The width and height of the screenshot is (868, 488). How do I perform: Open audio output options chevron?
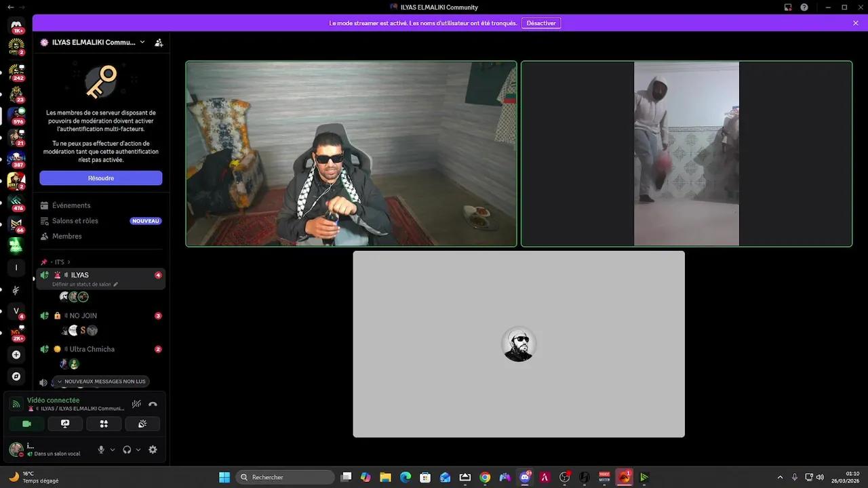point(138,449)
